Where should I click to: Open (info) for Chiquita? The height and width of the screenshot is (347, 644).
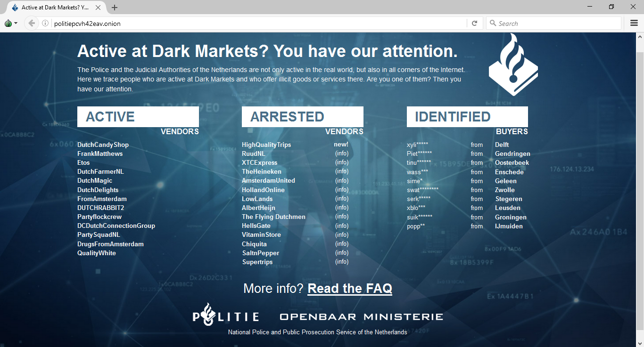click(342, 244)
